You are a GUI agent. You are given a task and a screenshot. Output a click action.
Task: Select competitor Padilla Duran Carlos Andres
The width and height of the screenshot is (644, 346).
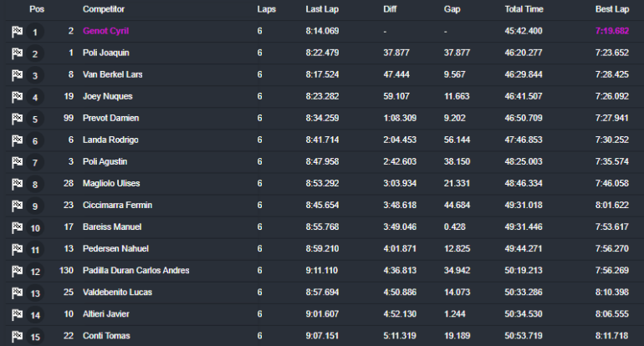[x=135, y=270]
